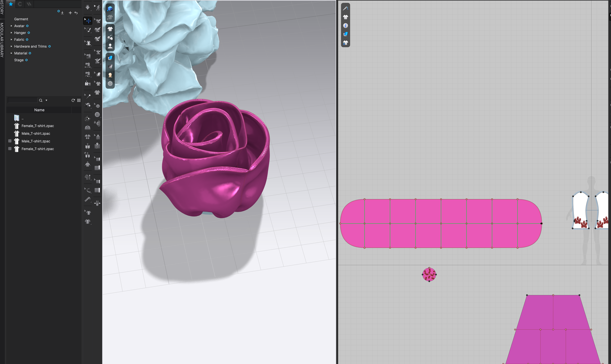Choose the Zipper tool

pyautogui.click(x=97, y=146)
